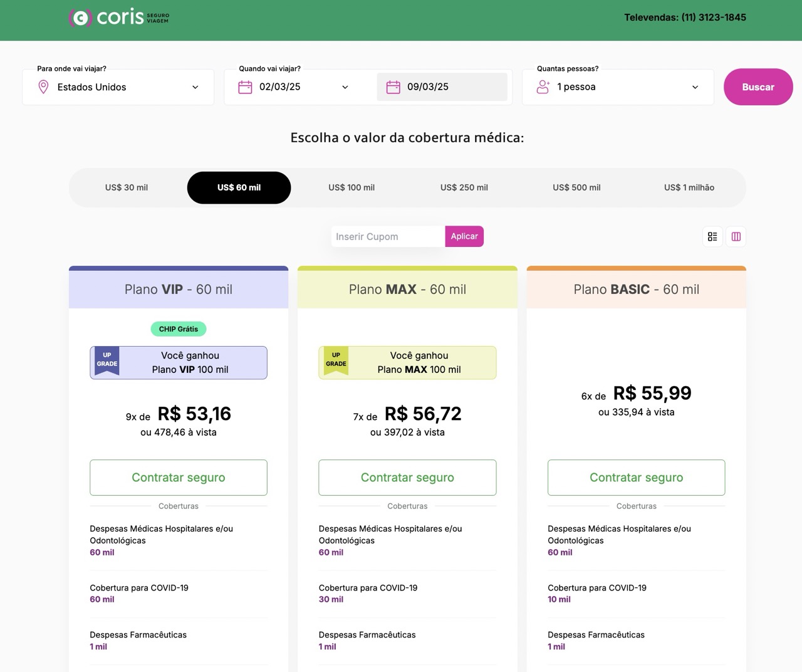Click the CHIP Grátis badge
The image size is (802, 672).
coord(179,328)
